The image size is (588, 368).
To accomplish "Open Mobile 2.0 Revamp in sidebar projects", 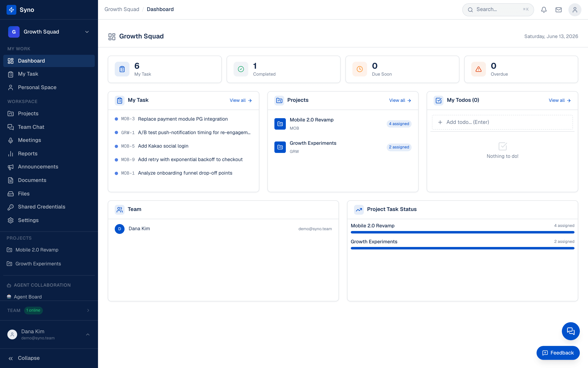I will click(x=49, y=250).
